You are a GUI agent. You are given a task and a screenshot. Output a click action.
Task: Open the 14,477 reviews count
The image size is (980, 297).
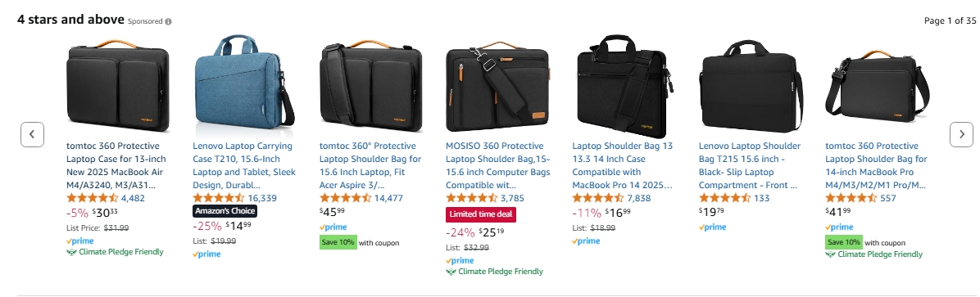click(x=388, y=199)
